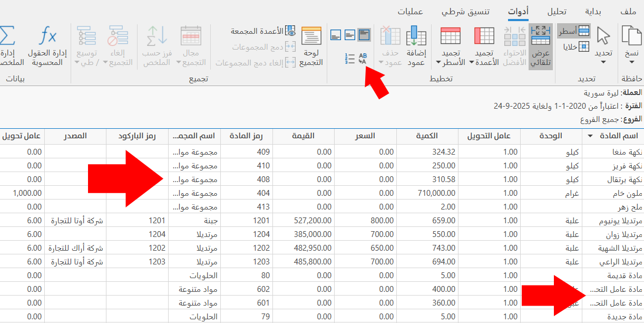Toggle auto width display (عرض تلقائي)
Screen dimensions: 644x323
[x=540, y=46]
